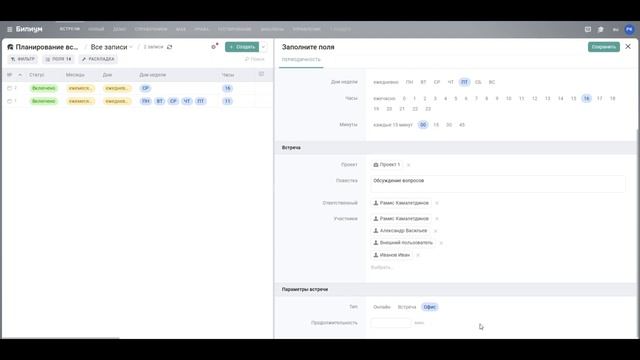Click the hours value 11 in row 1

[228, 101]
